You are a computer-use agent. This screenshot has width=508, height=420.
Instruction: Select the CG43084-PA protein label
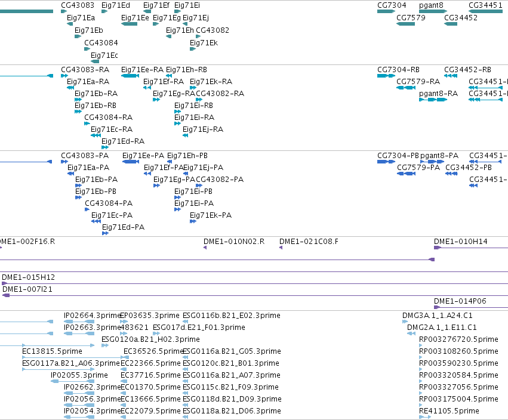coord(109,203)
